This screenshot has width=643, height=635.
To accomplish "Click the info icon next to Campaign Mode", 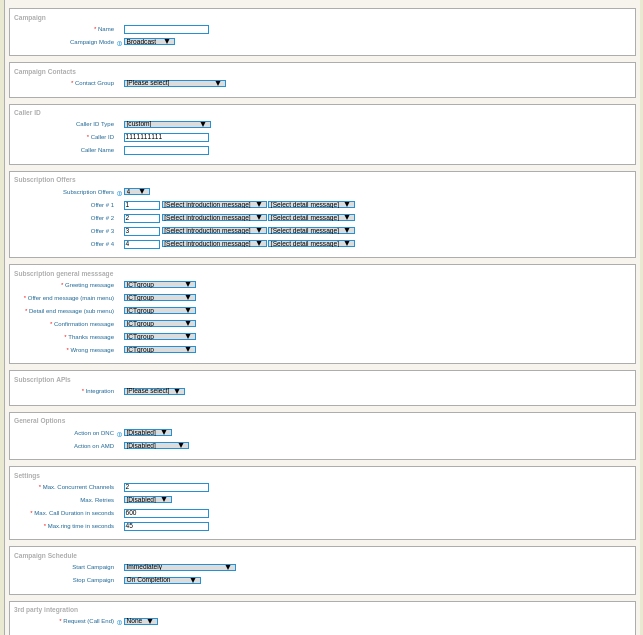I will click(119, 43).
